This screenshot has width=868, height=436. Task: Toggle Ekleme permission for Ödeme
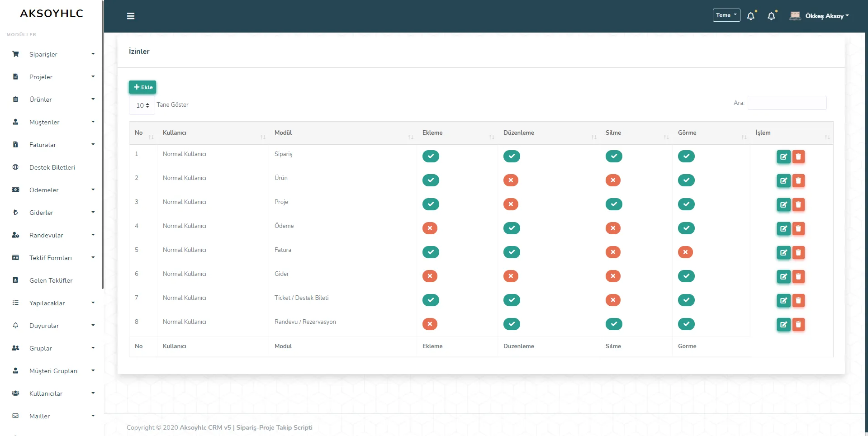tap(430, 228)
